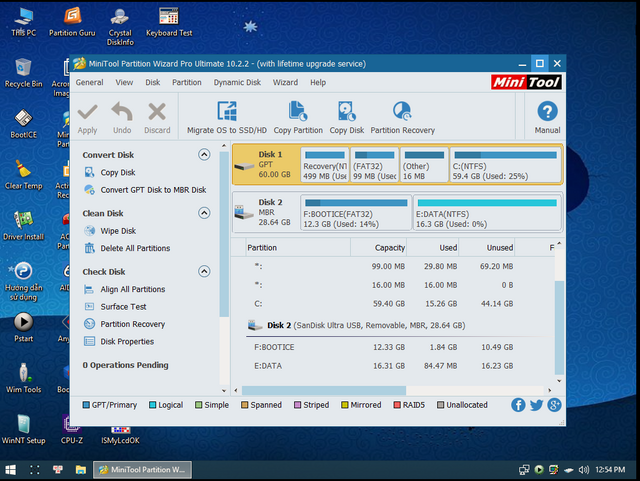
Task: Select the (Other) 16 MB partition block
Action: point(424,165)
